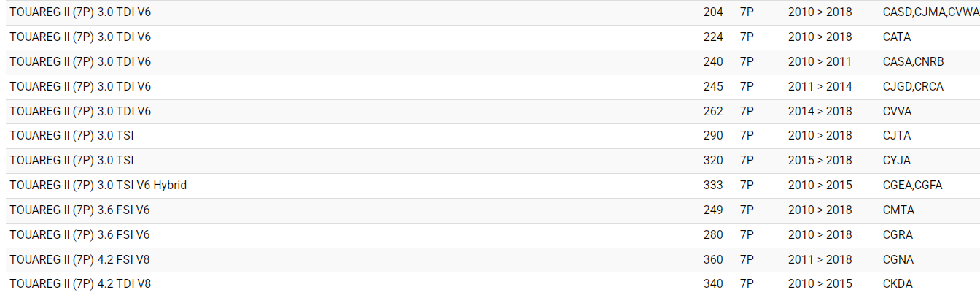Click engine code CATA
This screenshot has width=980, height=298.
896,37
